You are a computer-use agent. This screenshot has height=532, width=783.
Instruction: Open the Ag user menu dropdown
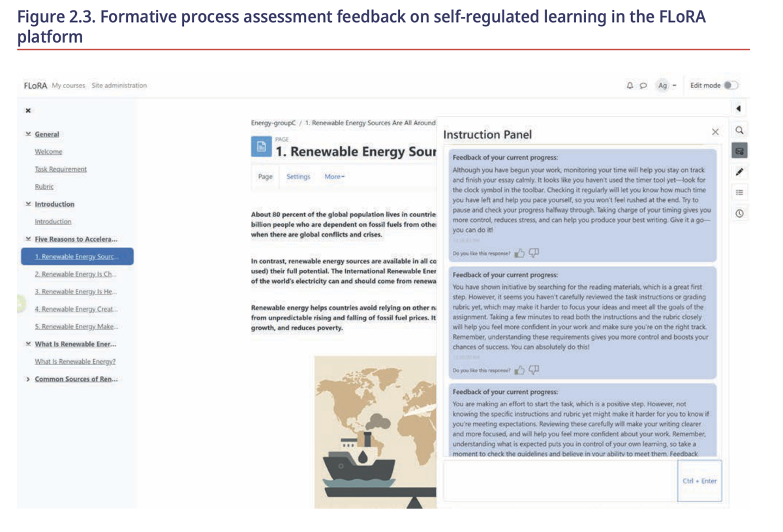pos(666,85)
